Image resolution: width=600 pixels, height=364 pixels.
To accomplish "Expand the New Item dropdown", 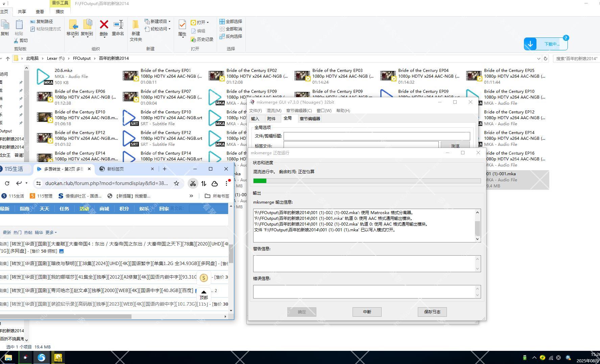I will point(169,21).
